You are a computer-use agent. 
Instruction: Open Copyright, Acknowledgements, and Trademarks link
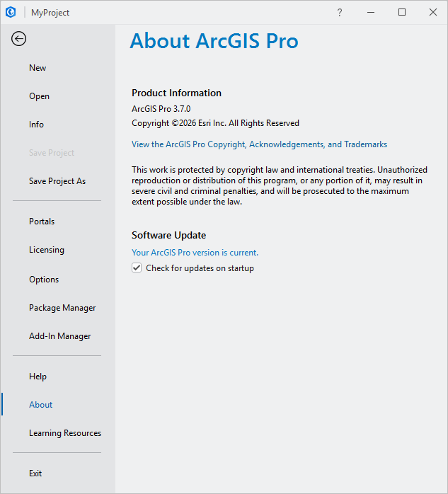click(259, 144)
